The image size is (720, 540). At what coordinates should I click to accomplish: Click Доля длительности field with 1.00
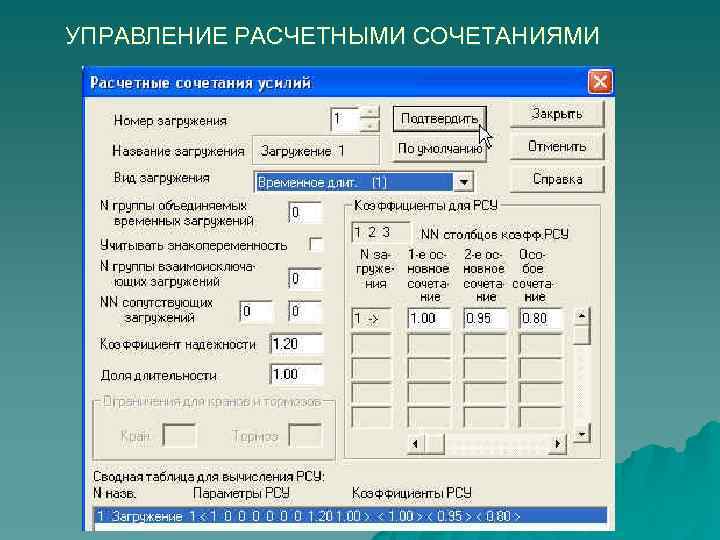297,375
